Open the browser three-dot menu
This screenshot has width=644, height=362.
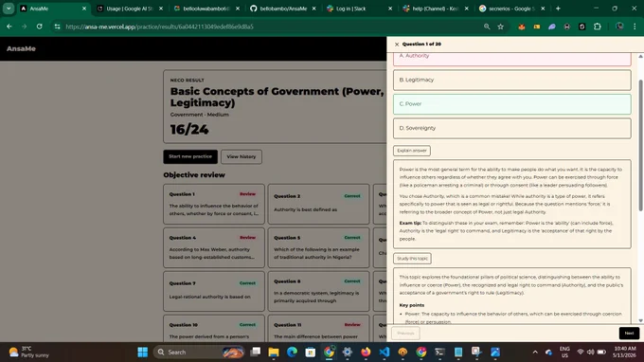point(635,27)
